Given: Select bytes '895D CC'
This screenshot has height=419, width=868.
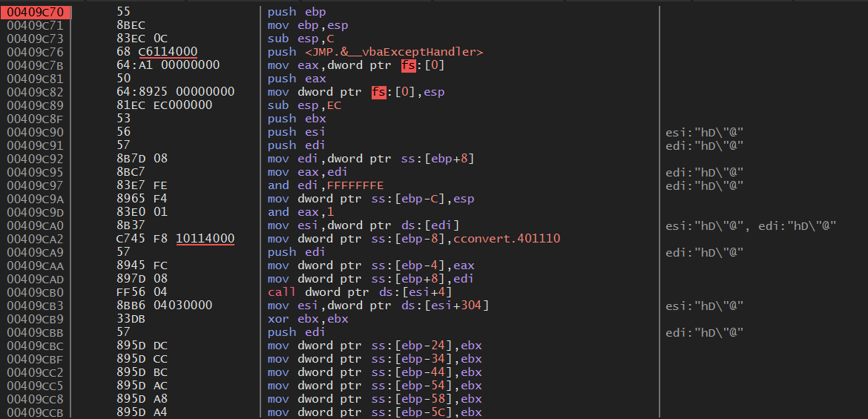Looking at the screenshot, I should tap(142, 359).
